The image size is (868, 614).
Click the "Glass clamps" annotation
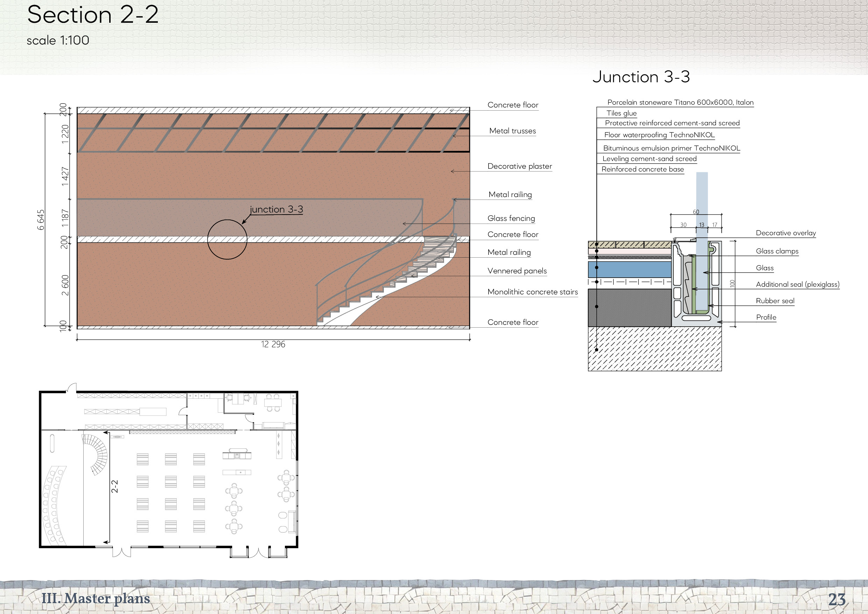point(777,251)
